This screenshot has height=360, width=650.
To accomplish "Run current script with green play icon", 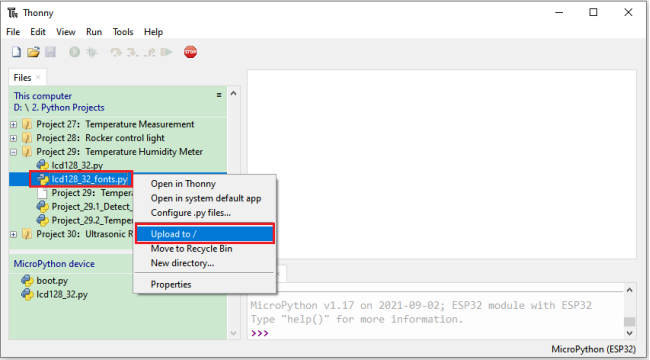I will pyautogui.click(x=75, y=52).
